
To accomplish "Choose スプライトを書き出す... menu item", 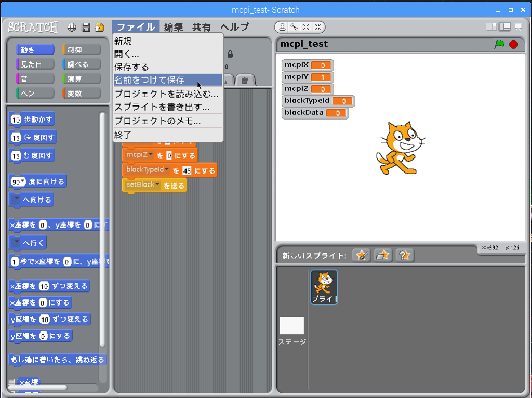I will coord(168,107).
